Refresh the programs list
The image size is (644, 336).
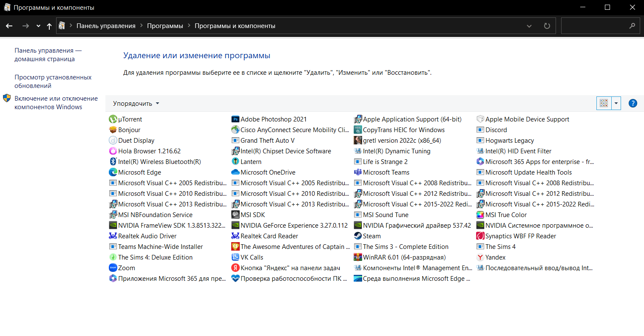[x=547, y=26]
